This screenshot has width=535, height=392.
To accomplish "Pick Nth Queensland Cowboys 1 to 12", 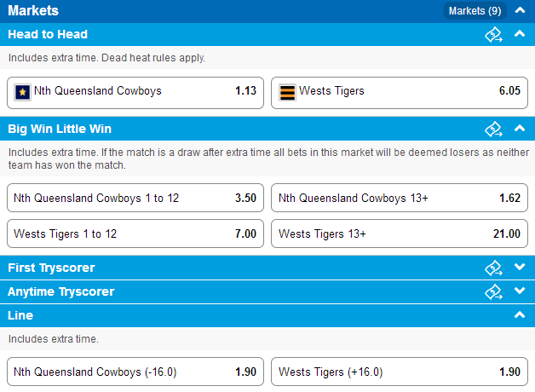I will point(135,198).
